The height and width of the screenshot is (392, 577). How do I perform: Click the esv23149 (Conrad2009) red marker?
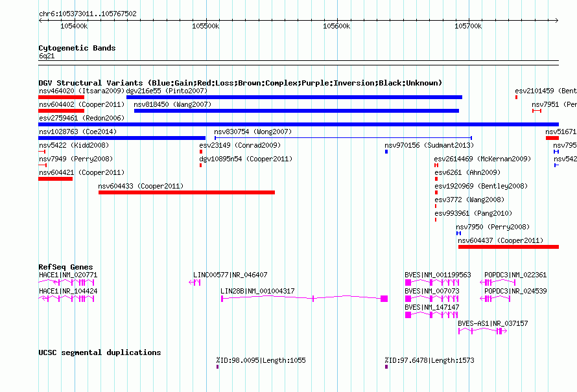[x=201, y=152]
